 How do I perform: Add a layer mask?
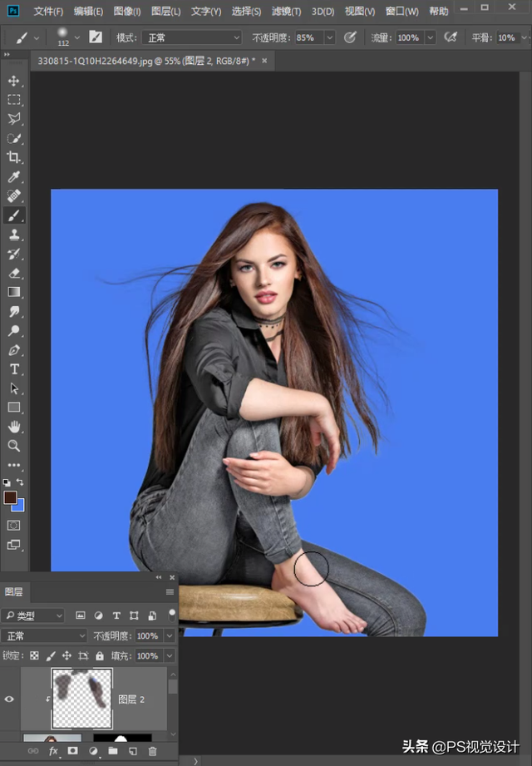click(x=72, y=750)
